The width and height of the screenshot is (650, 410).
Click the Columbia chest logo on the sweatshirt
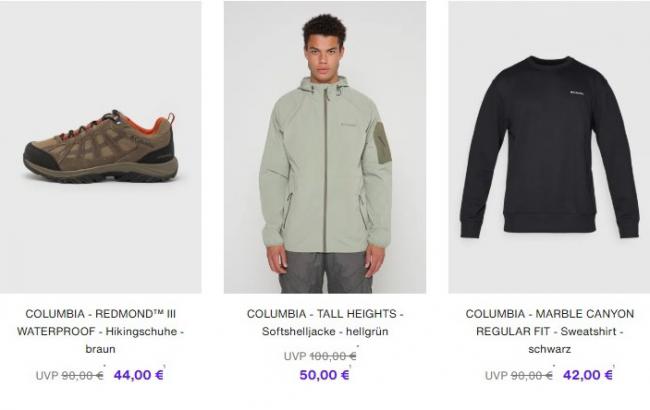[577, 93]
